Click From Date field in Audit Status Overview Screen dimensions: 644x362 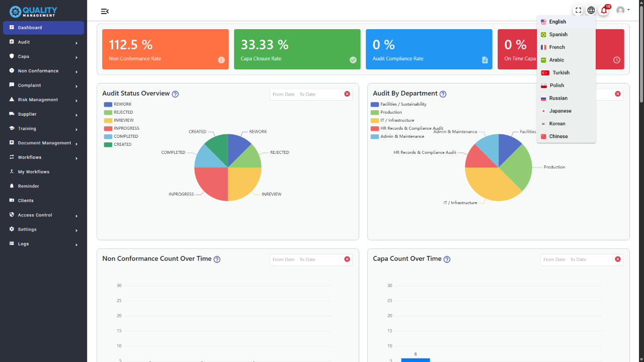(x=284, y=95)
